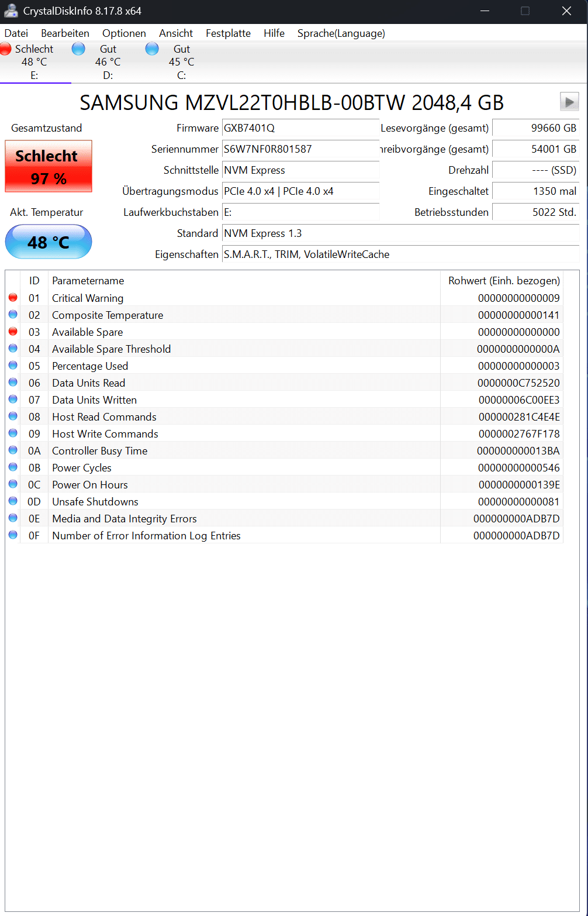Click status dot for Media and Data Integrity Errors
Image resolution: width=588 pixels, height=916 pixels.
13,518
